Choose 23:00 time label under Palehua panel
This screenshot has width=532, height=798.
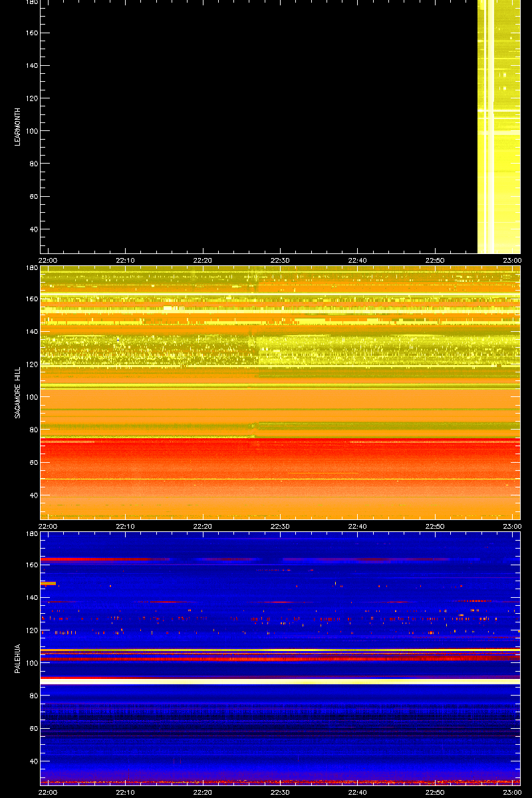coord(512,792)
